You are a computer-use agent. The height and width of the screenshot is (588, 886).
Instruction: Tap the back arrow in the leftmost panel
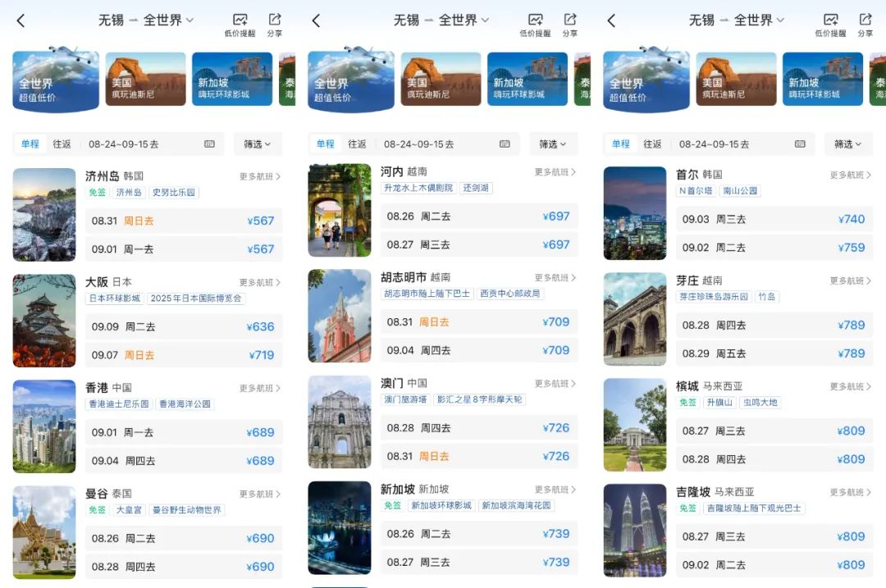click(21, 21)
